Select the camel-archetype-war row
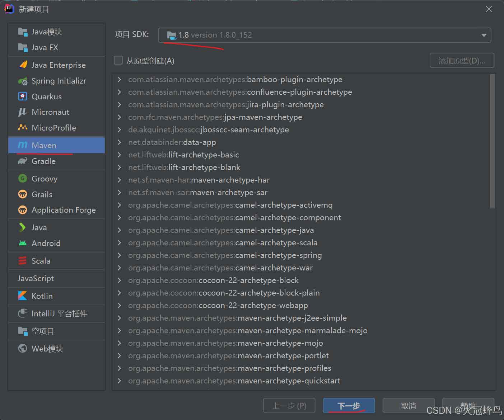 click(x=301, y=268)
